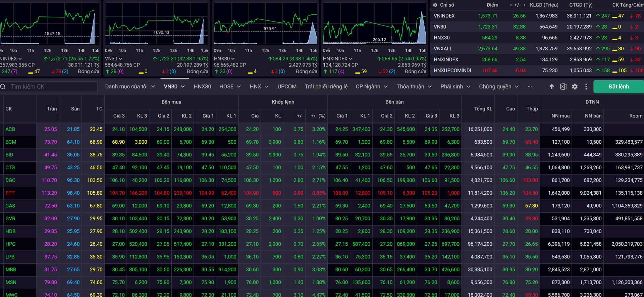Click CTG floor price 43.25
This screenshot has width=644, height=297.
coord(73,167)
